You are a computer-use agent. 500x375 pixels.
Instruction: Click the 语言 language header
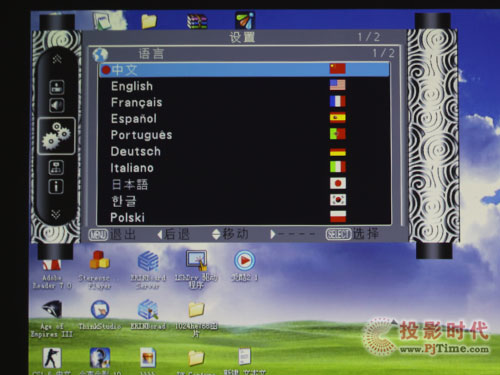pyautogui.click(x=151, y=54)
